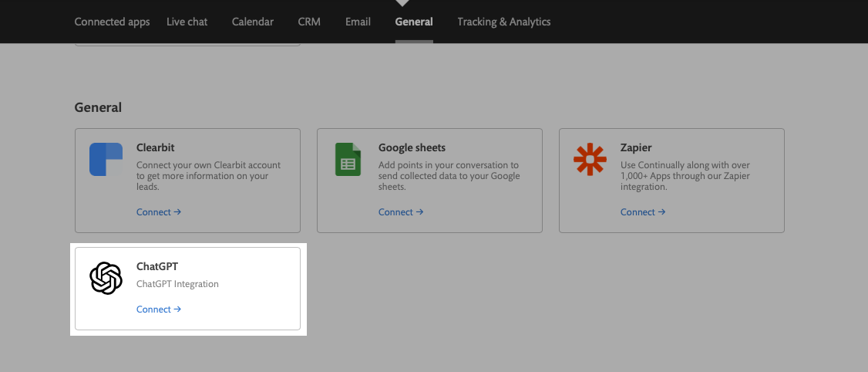868x372 pixels.
Task: Click the ChatGPT card title
Action: 157,267
